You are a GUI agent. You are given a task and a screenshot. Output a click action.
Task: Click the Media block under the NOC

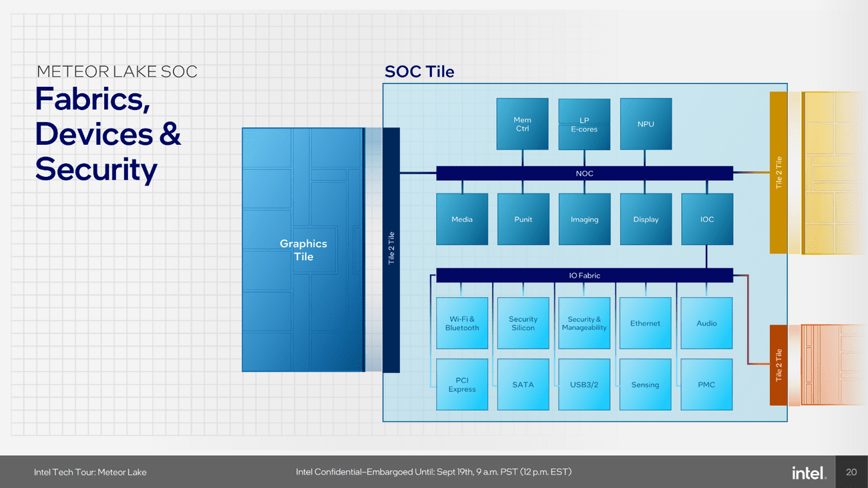tap(461, 219)
